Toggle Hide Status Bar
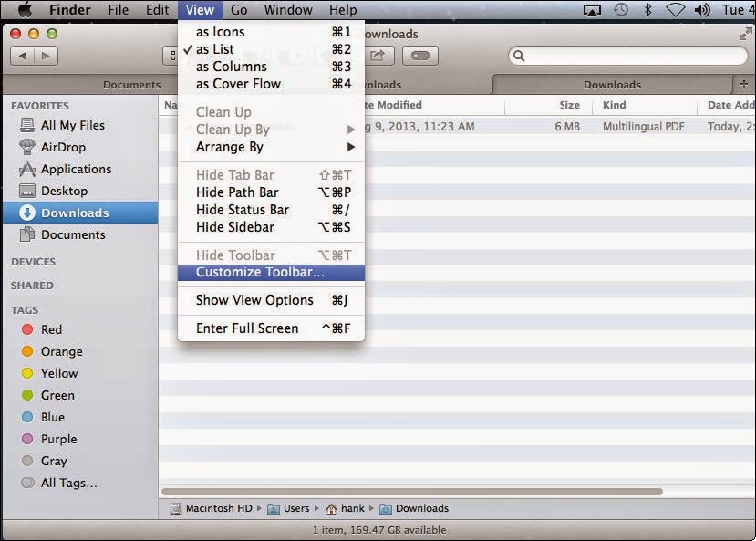The height and width of the screenshot is (541, 756). click(x=271, y=210)
